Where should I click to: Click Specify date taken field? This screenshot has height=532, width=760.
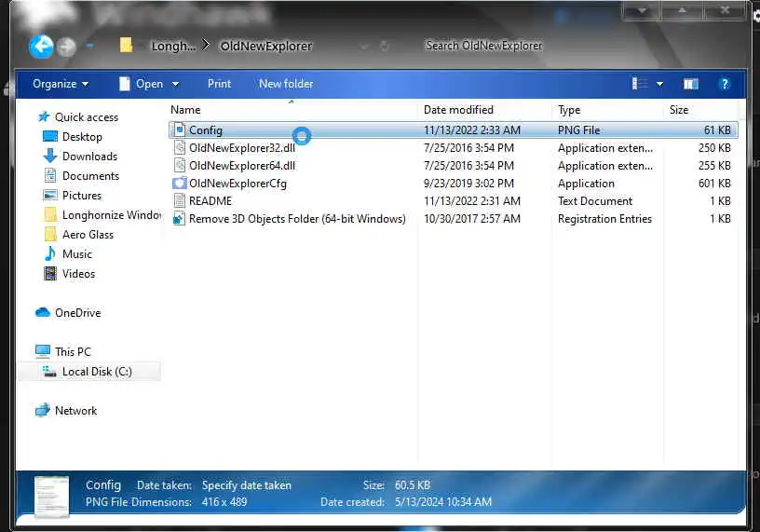pos(247,485)
